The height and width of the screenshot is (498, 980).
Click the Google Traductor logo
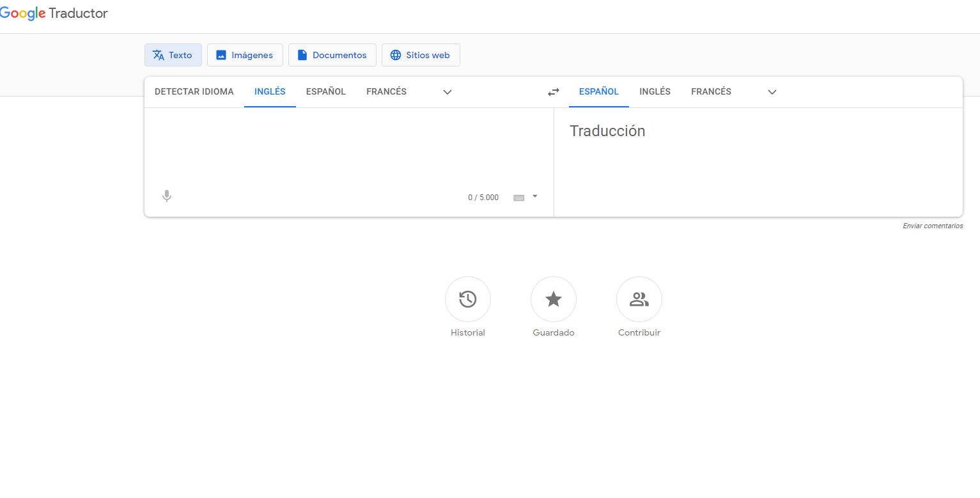coord(54,13)
